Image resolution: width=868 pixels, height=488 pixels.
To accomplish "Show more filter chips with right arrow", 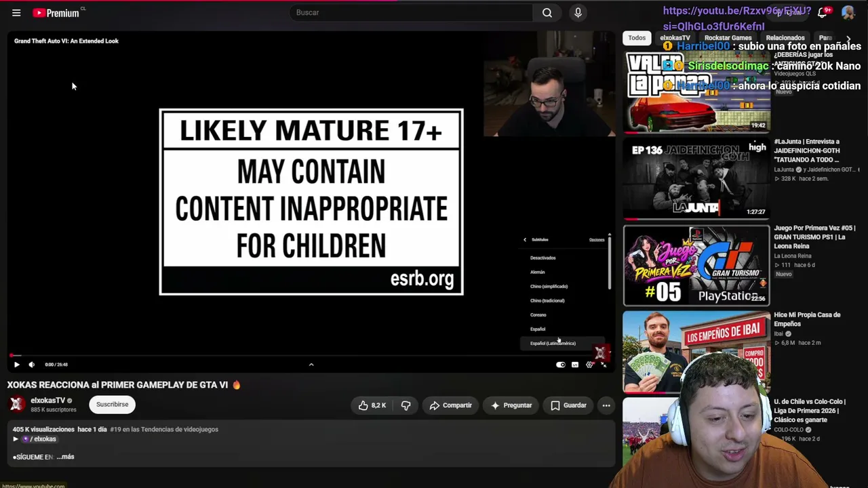I will (848, 39).
